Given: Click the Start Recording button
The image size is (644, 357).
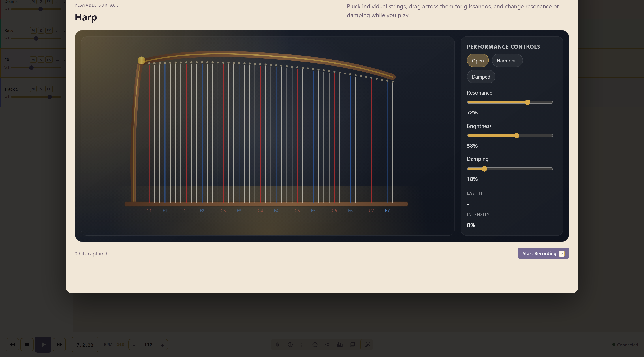Looking at the screenshot, I should pyautogui.click(x=543, y=253).
